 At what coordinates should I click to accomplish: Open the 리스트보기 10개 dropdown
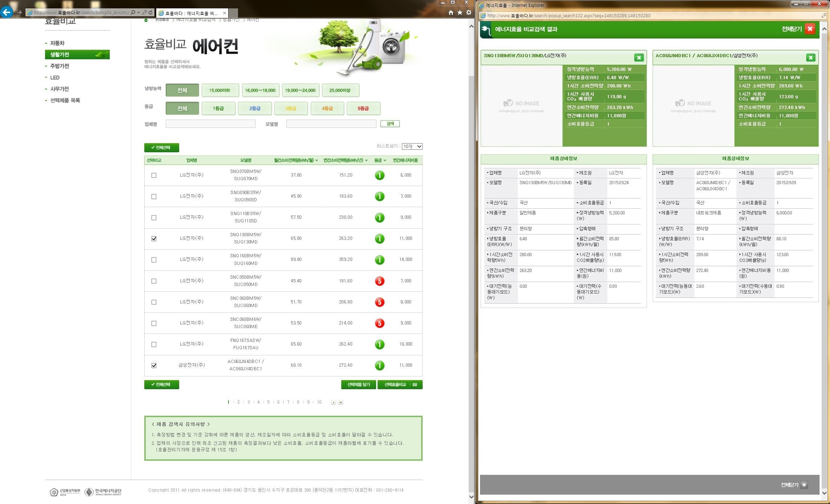tap(412, 146)
